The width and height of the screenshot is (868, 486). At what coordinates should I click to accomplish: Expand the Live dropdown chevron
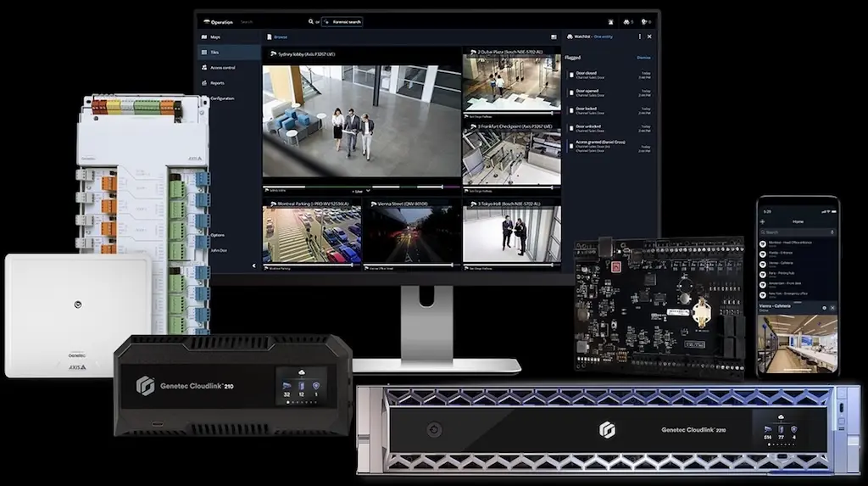[x=368, y=191]
